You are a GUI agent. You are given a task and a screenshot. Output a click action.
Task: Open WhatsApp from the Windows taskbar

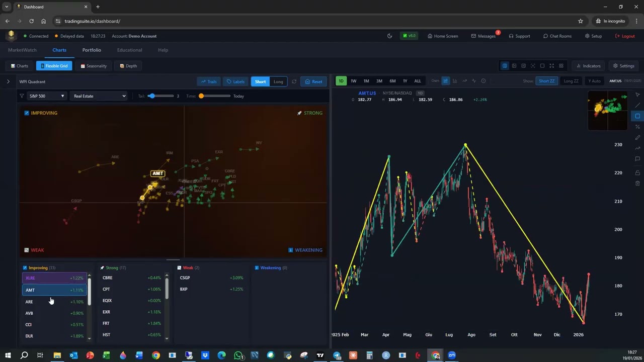pos(238,355)
